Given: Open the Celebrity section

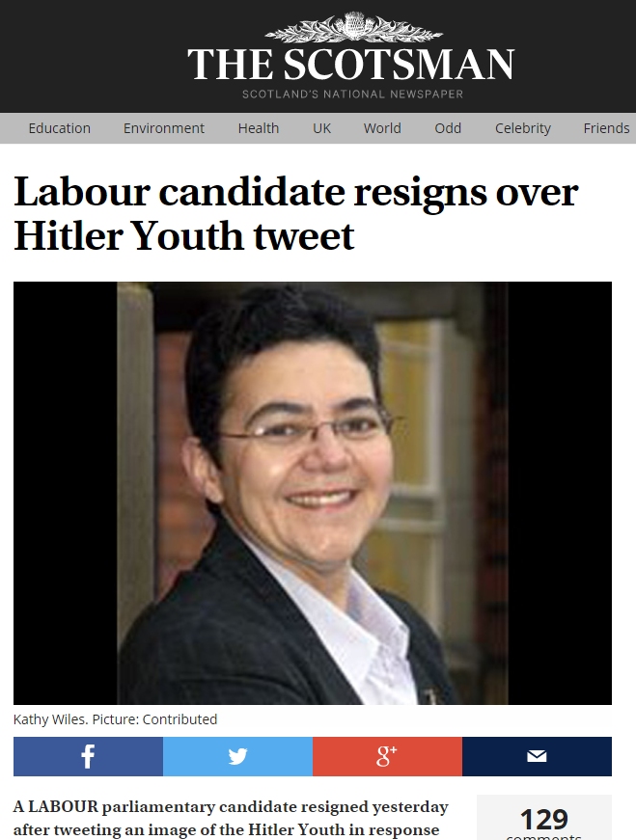Looking at the screenshot, I should pyautogui.click(x=523, y=128).
